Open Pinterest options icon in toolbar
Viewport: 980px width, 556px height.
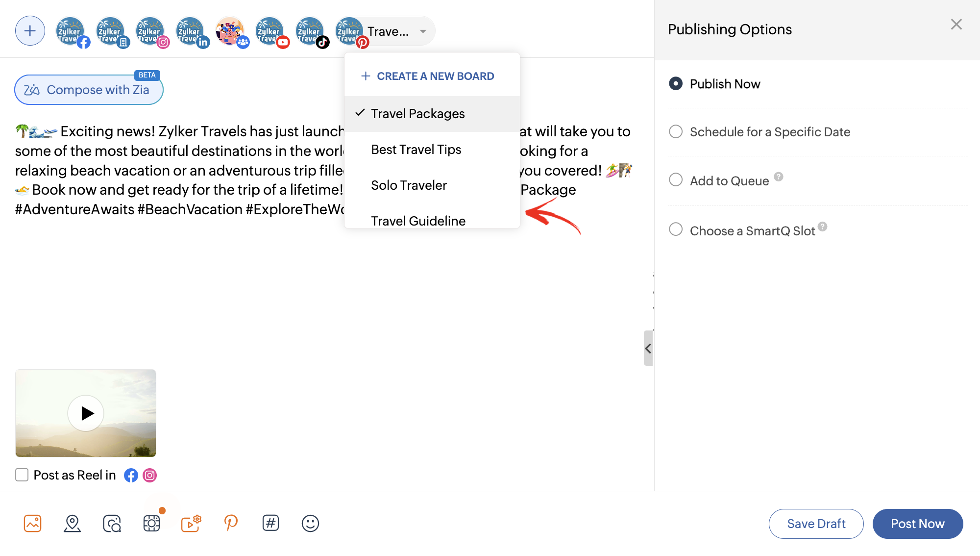231,523
